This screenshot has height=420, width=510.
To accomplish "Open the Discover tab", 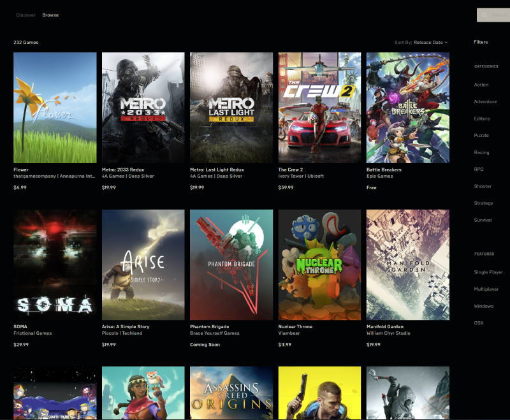I will (x=25, y=15).
